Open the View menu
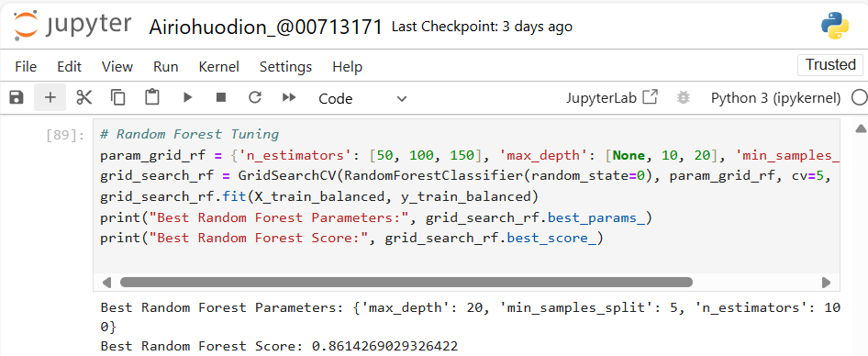 [117, 67]
